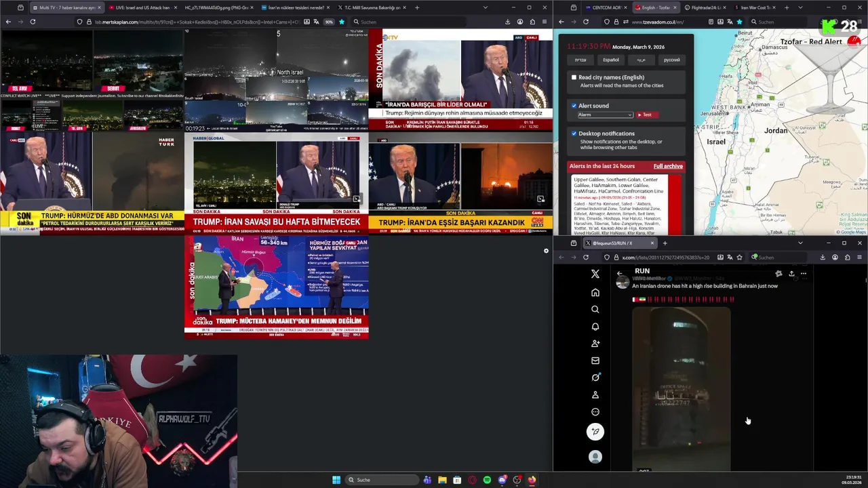The width and height of the screenshot is (868, 488).
Task: Click the Windows Start button
Action: coord(336,480)
